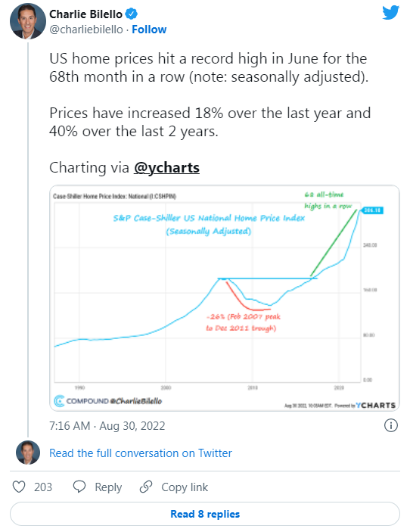Click the 7:16 AM · Aug 30, 2022 timestamp

(107, 426)
